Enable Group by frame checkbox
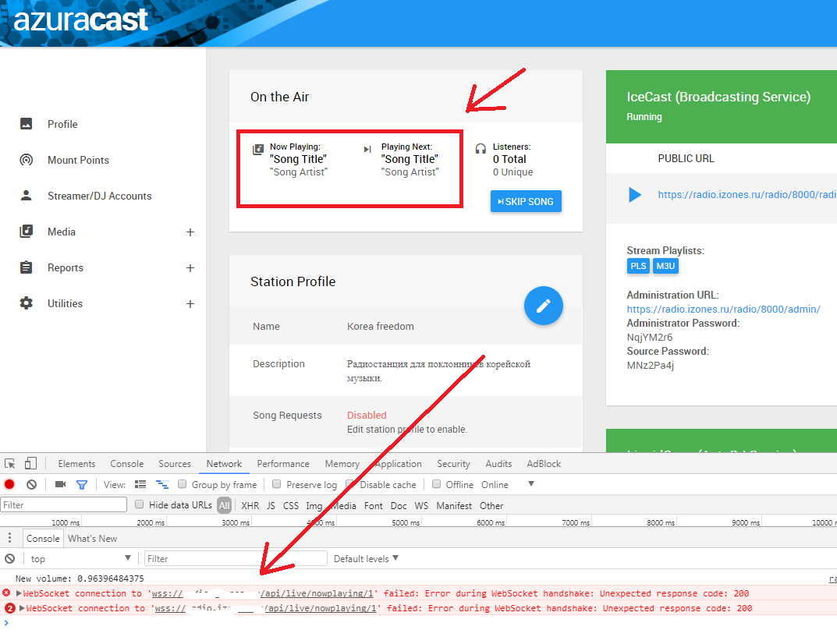 click(182, 484)
